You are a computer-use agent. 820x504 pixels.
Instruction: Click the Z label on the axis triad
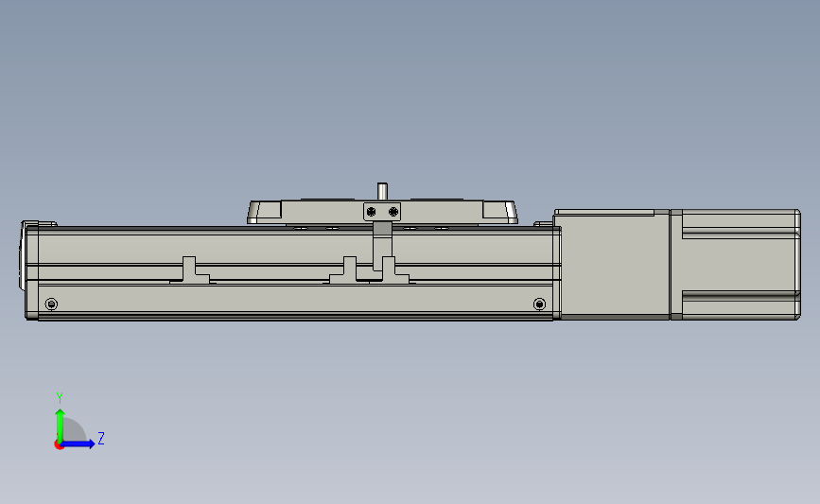[101, 438]
